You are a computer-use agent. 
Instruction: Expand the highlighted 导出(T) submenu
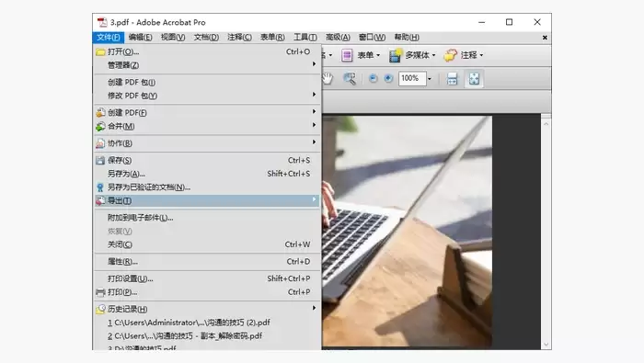tap(207, 200)
